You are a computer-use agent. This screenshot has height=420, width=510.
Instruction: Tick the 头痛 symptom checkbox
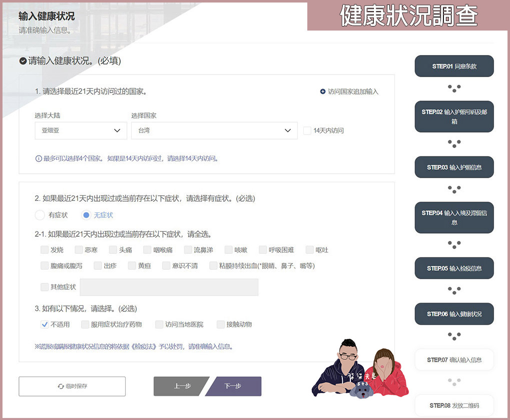[113, 250]
